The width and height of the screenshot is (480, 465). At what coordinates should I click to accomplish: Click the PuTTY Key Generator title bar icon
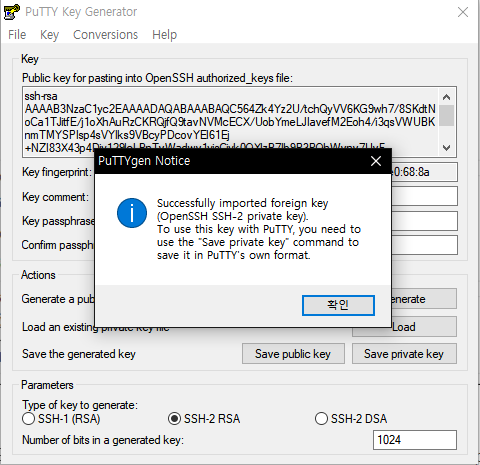pos(12,12)
